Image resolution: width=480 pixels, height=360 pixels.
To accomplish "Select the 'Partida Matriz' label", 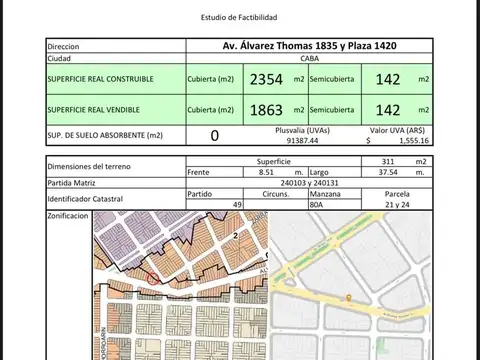I will (71, 183).
